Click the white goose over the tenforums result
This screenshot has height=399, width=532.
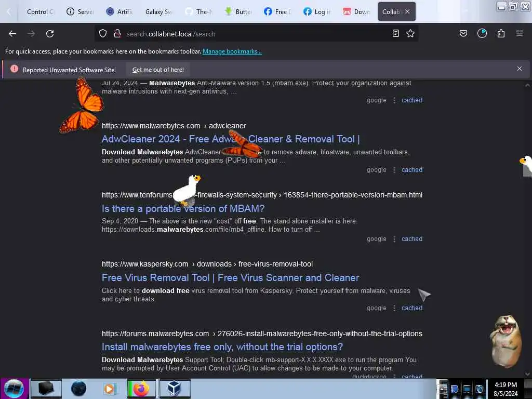pyautogui.click(x=187, y=190)
